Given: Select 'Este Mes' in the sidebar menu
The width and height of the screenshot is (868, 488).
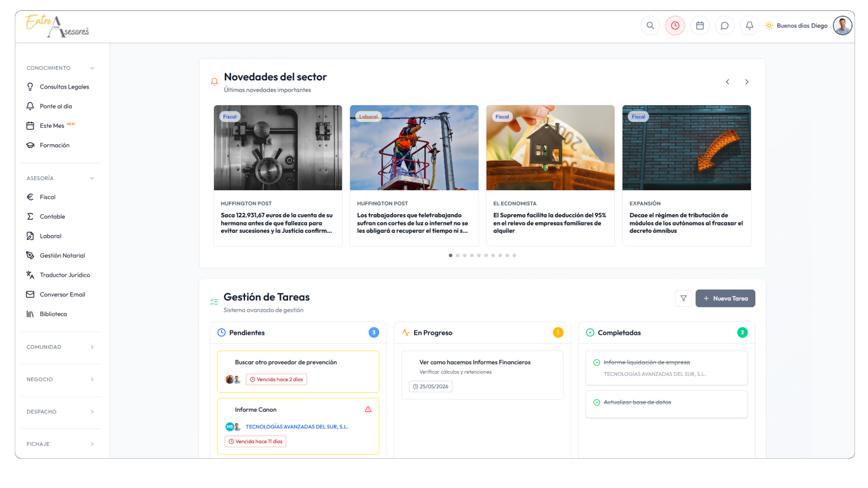Looking at the screenshot, I should coord(52,126).
